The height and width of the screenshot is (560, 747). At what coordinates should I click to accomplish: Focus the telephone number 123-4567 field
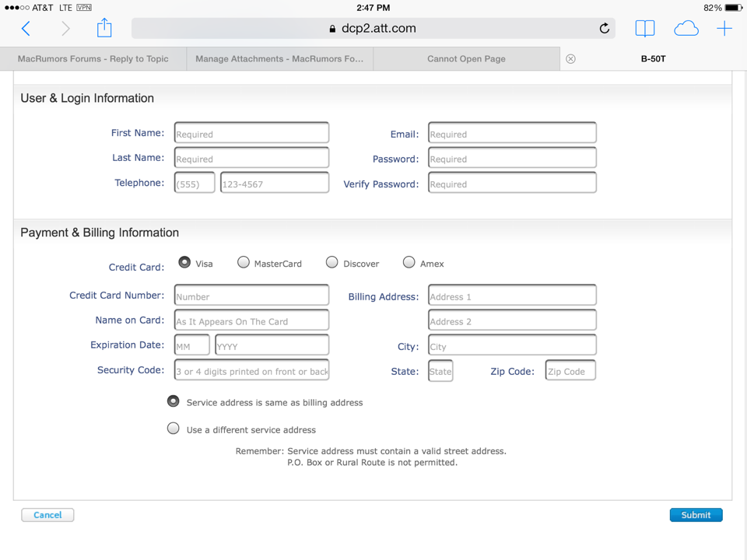pos(275,183)
